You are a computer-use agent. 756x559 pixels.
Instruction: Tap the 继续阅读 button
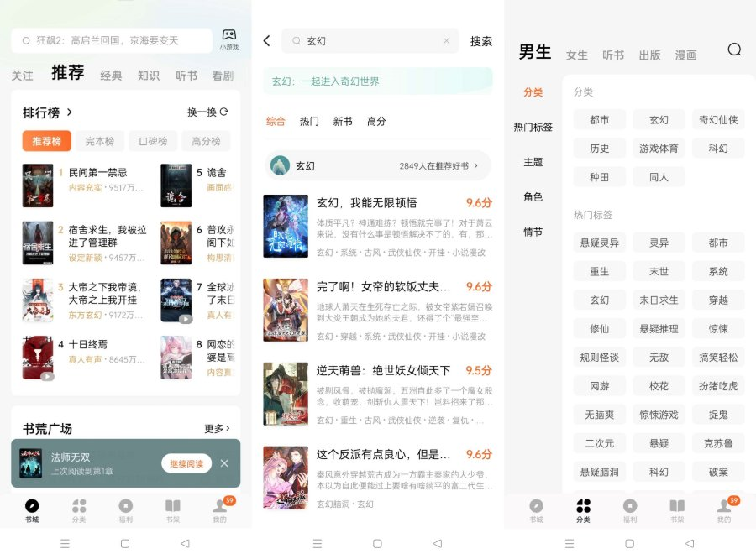click(186, 463)
